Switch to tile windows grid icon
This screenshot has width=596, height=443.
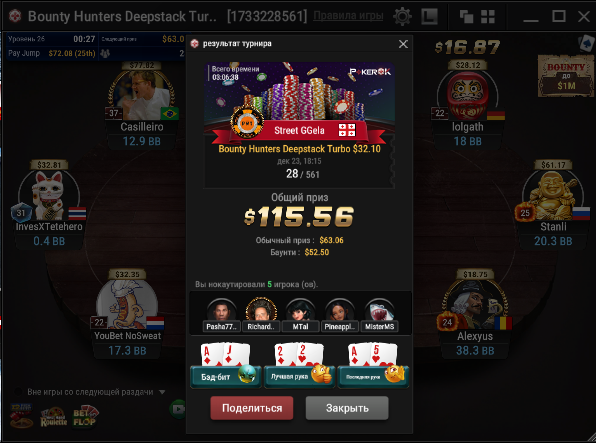coord(488,17)
